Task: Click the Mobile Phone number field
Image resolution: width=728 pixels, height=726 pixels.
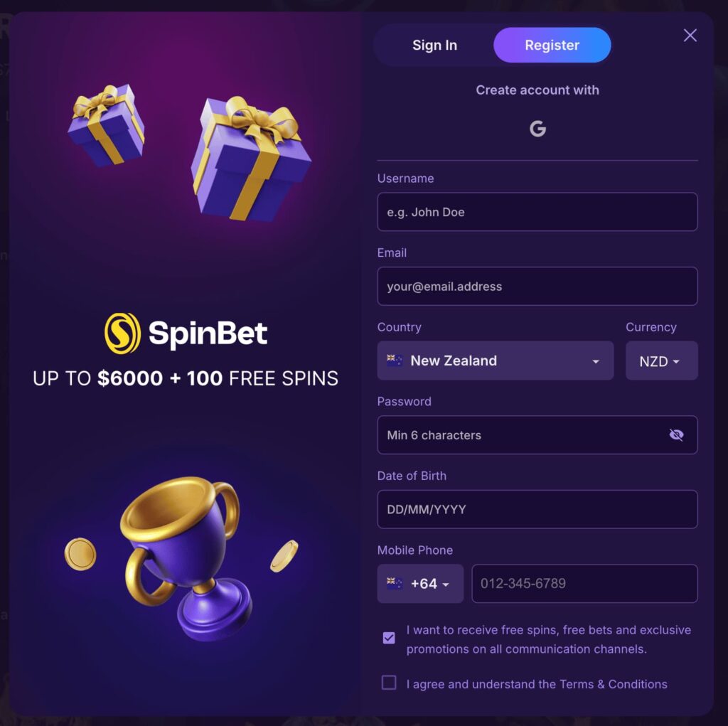Action: click(x=584, y=584)
